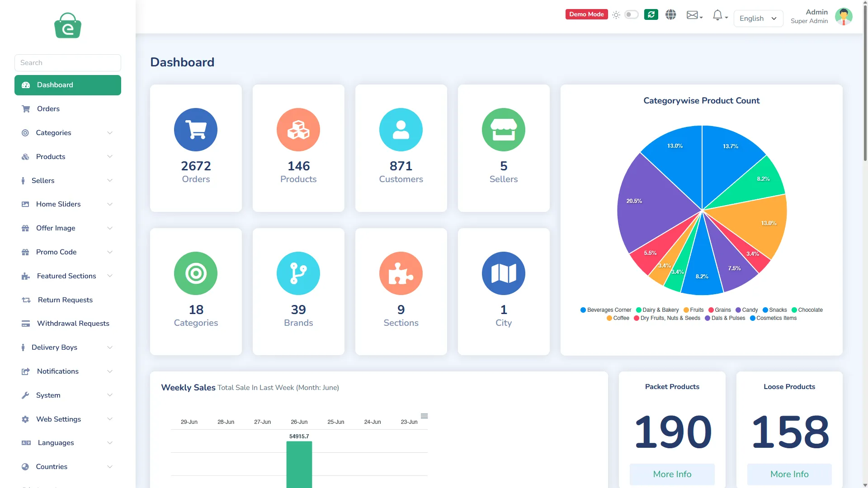Open Return Requests in sidebar
Screen dimensions: 868x488
[68, 300]
